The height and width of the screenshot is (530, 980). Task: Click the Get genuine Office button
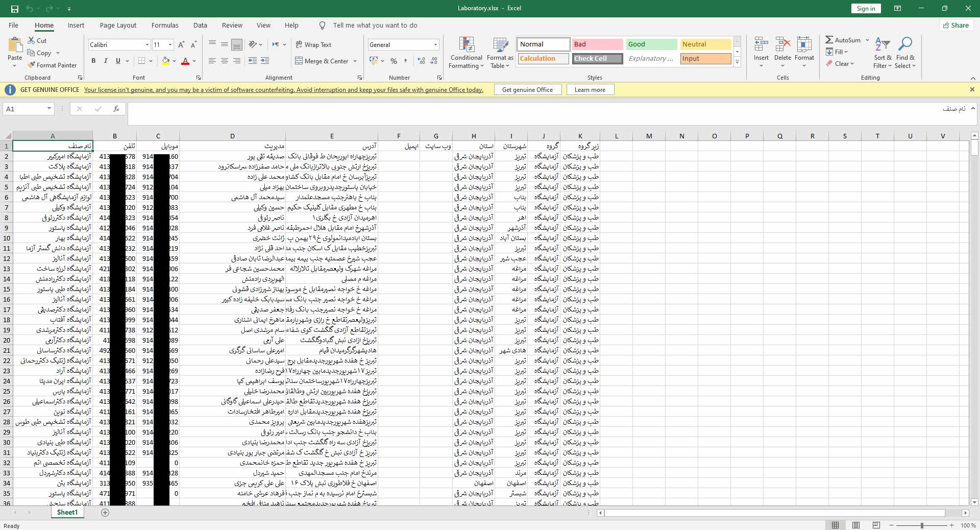pos(527,90)
